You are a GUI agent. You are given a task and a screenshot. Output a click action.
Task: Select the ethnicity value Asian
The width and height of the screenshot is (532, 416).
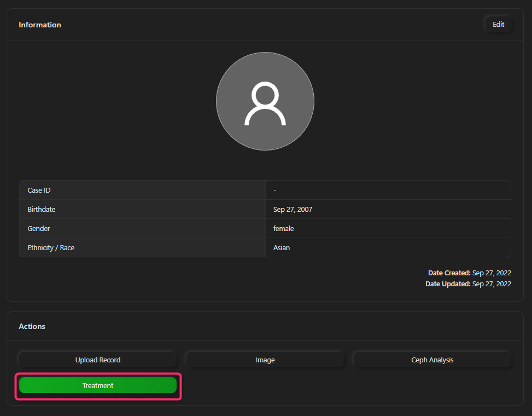tap(281, 247)
